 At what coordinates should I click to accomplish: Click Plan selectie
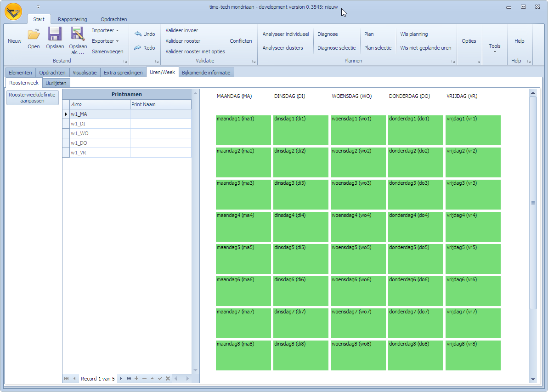tap(378, 48)
